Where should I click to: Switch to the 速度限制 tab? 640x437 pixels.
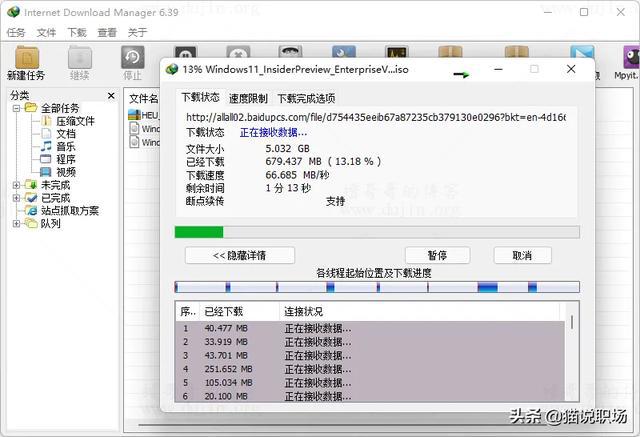pos(248,98)
